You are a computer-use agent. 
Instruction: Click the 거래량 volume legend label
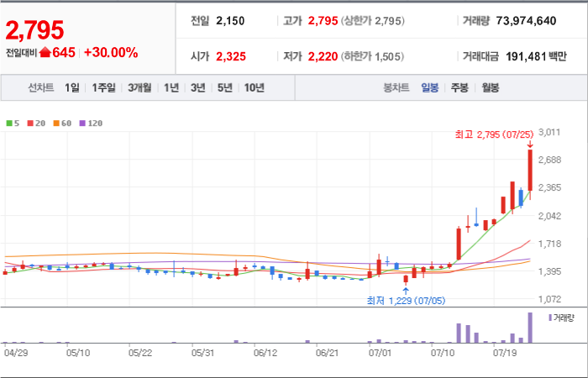(561, 318)
